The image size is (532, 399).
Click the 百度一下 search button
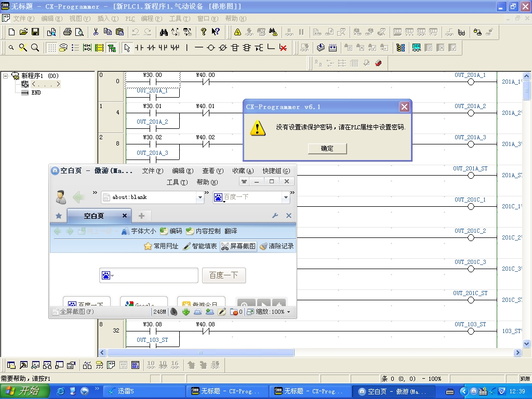pyautogui.click(x=223, y=275)
